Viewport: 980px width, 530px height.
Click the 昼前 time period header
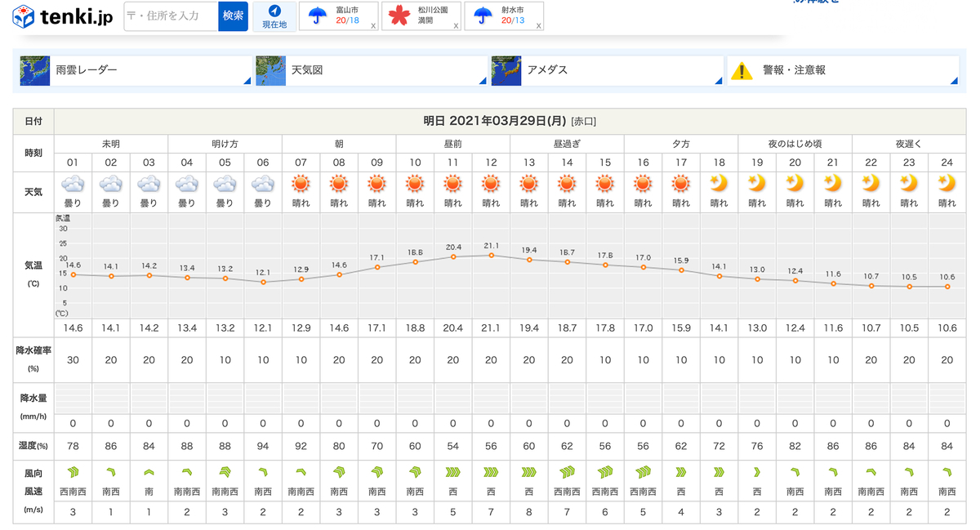click(x=453, y=143)
